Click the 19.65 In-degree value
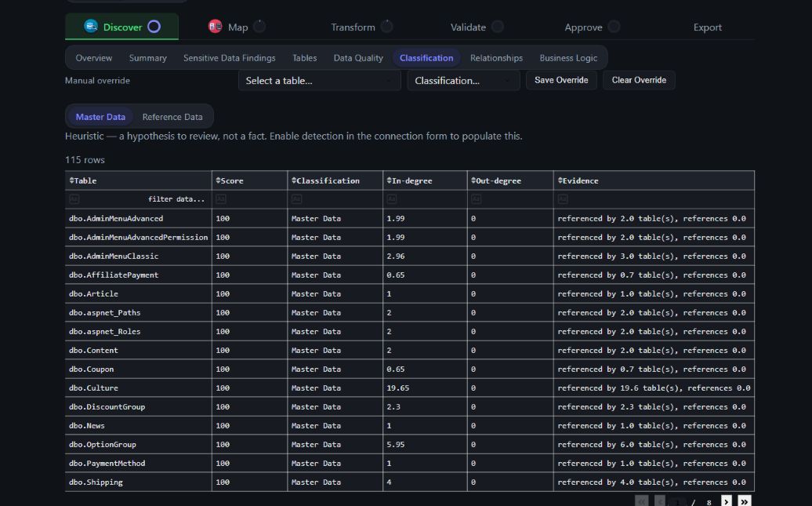Screen dimensions: 812x506 tap(397, 388)
